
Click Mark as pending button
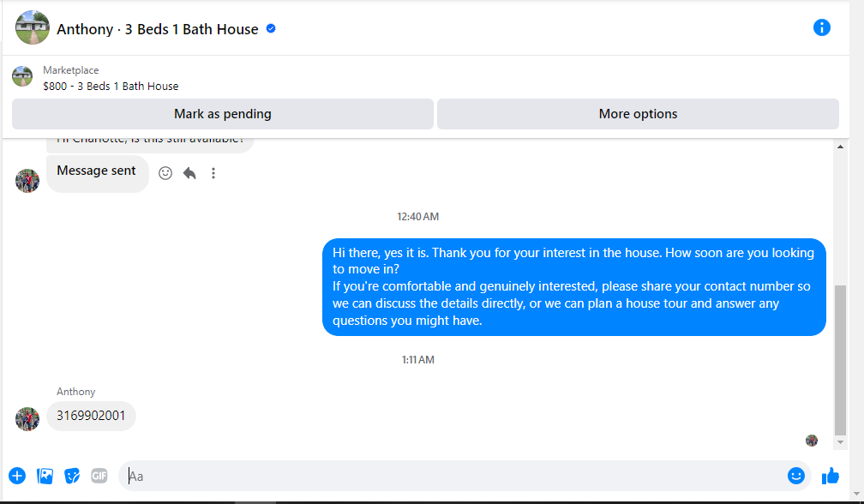(x=223, y=114)
